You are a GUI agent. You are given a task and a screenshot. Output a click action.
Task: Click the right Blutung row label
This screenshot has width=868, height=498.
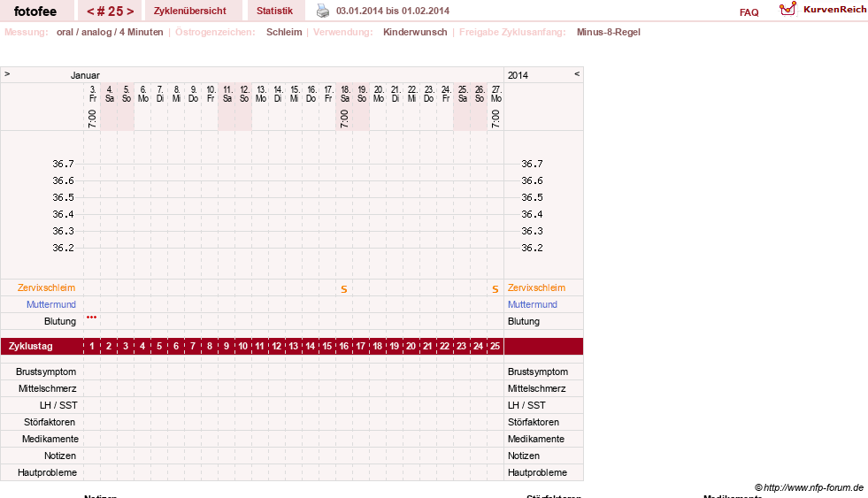(x=524, y=321)
